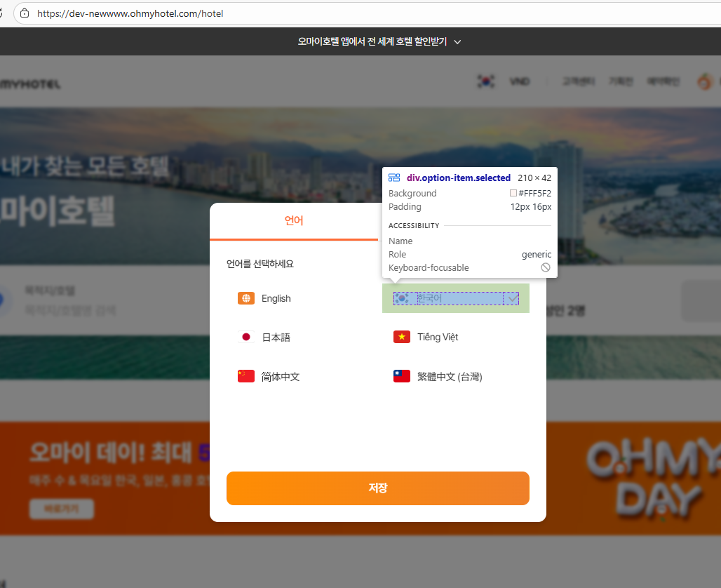Select the 繁體中文 (台灣) language option

coord(456,376)
